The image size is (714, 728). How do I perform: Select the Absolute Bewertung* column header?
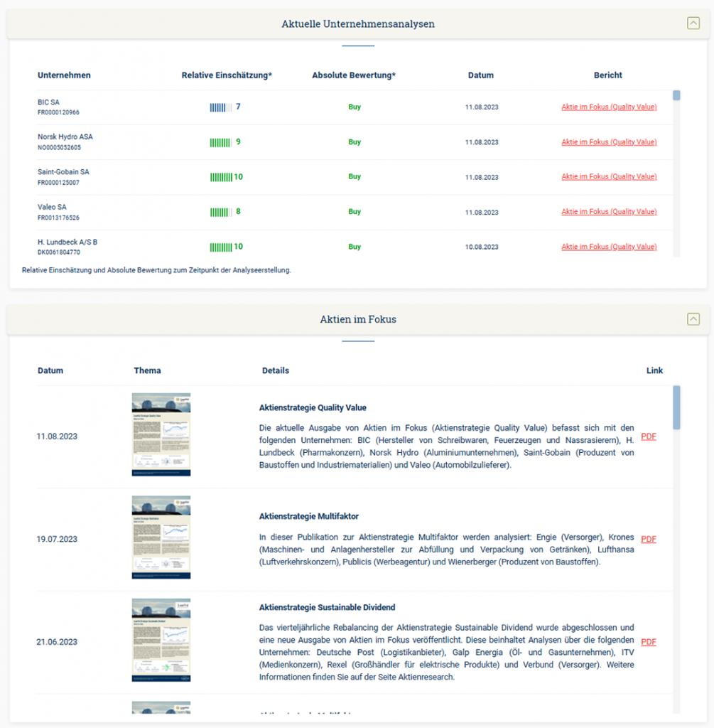point(354,75)
